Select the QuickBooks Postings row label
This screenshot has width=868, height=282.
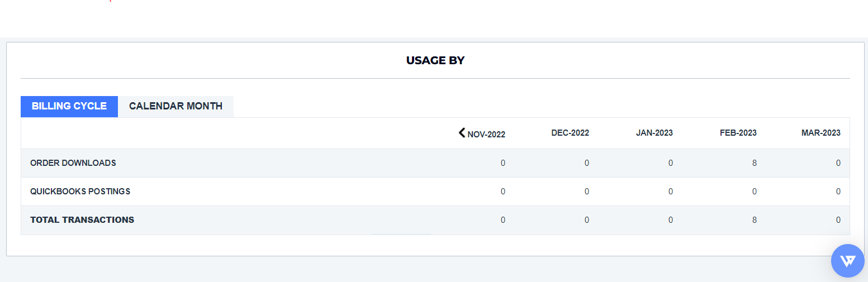[80, 192]
